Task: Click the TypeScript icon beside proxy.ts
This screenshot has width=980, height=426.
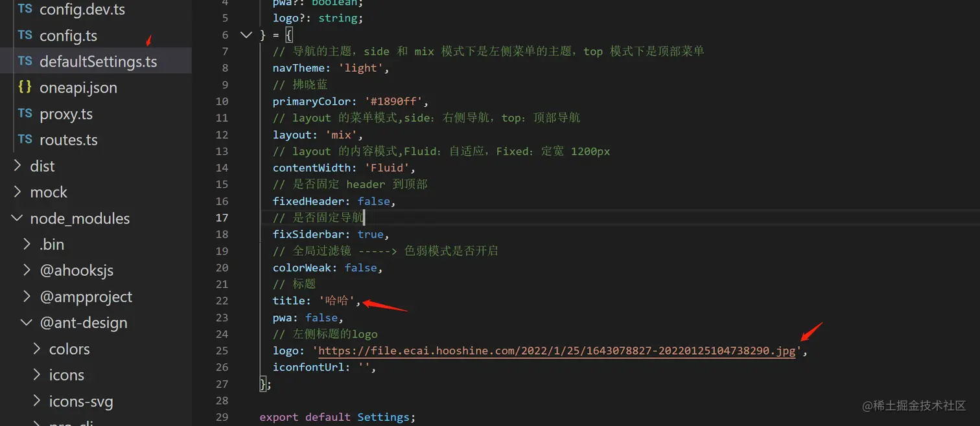Action: coord(24,114)
